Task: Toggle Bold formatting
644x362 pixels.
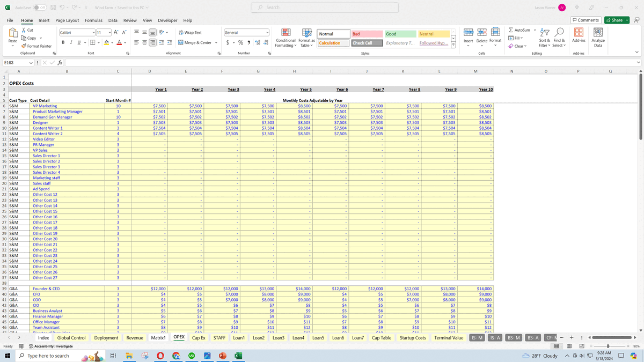Action: click(x=63, y=42)
